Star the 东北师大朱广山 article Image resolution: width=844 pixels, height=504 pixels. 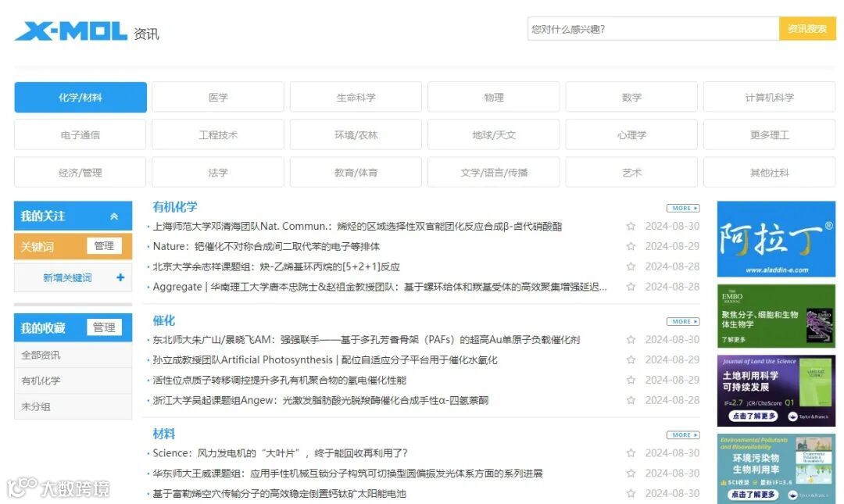click(631, 340)
